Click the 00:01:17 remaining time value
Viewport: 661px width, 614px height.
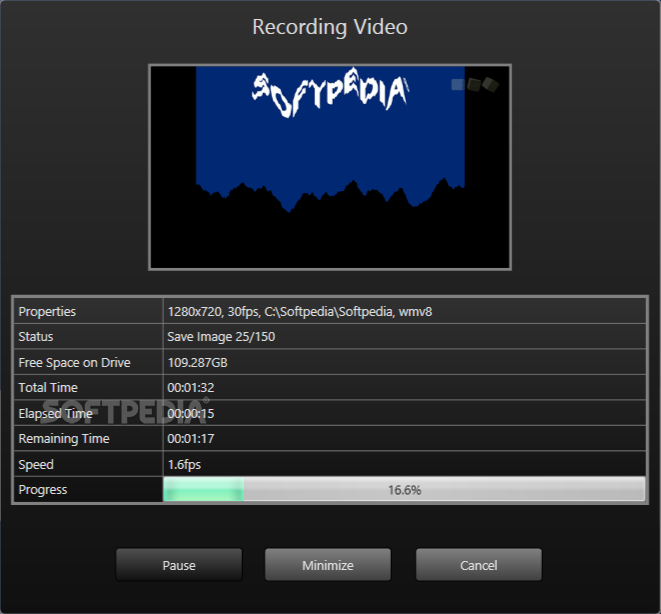pos(191,439)
